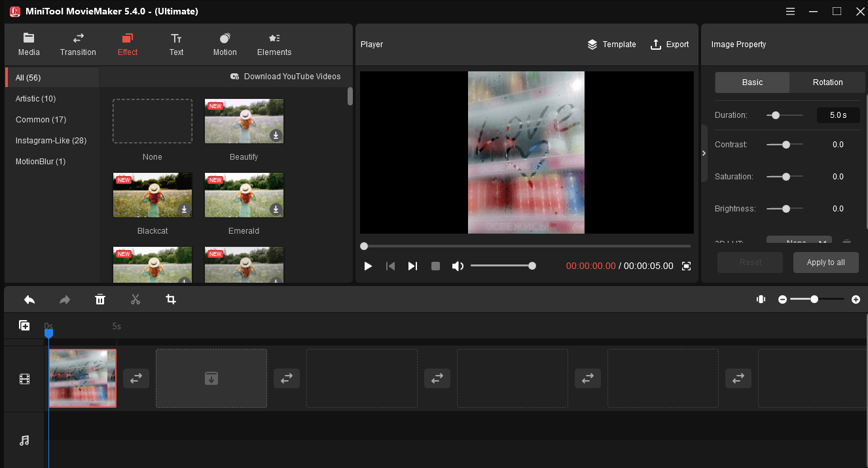Pick the Beautify effect thumbnail
The image size is (868, 468).
(244, 121)
